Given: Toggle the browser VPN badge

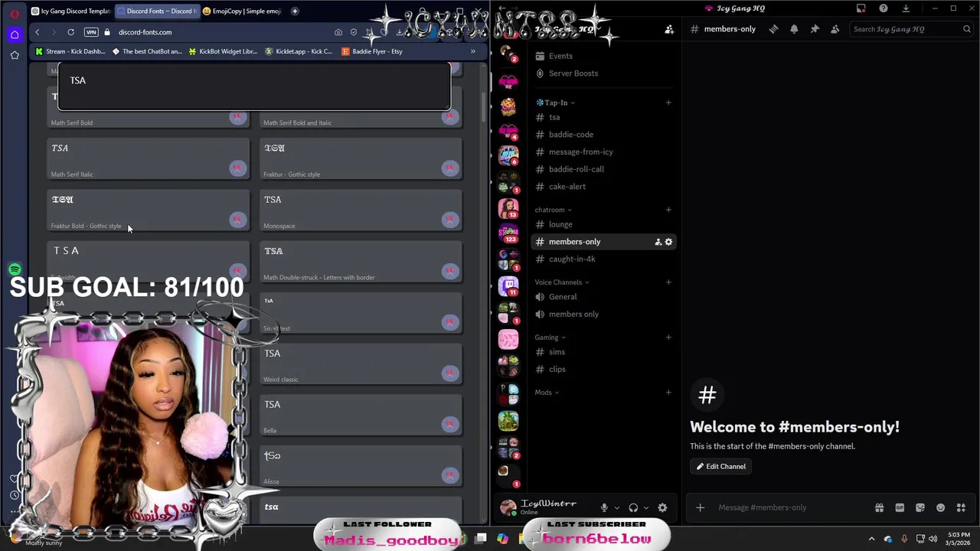Looking at the screenshot, I should click(91, 32).
